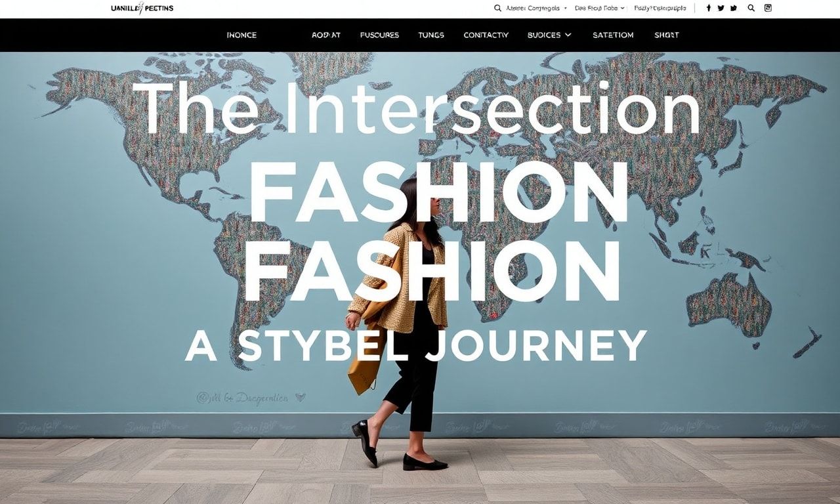Image resolution: width=840 pixels, height=504 pixels.
Task: Open the INONCE menu item
Action: [241, 35]
